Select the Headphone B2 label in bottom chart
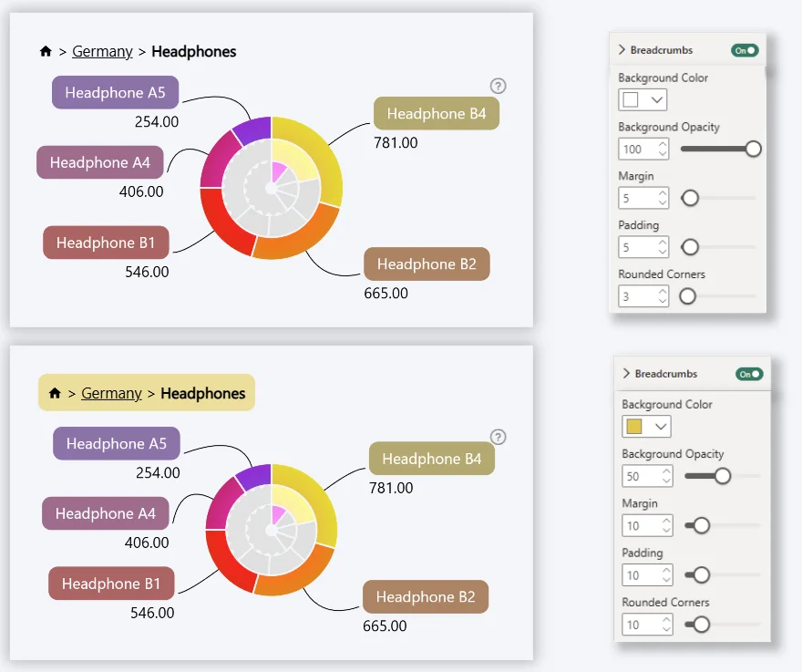This screenshot has width=802, height=672. tap(426, 597)
